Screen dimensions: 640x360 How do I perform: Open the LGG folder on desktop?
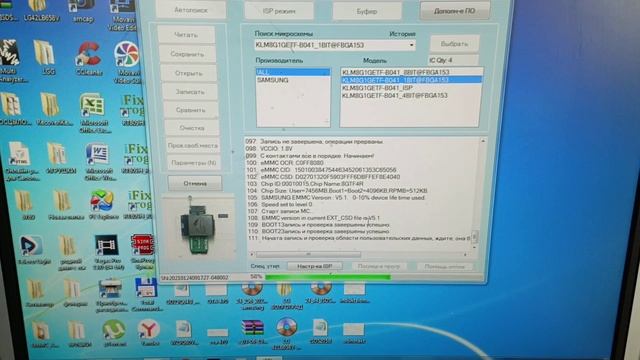click(45, 56)
